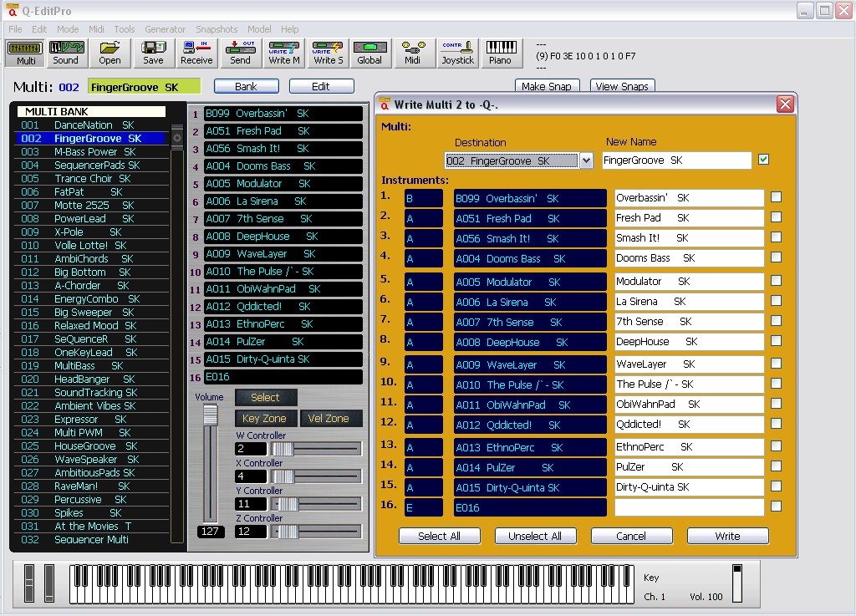Click the Open folder icon
This screenshot has width=856, height=616.
pos(110,53)
